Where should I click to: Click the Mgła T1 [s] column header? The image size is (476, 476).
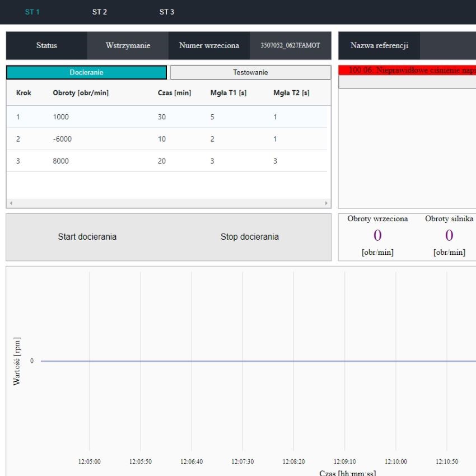pyautogui.click(x=228, y=93)
